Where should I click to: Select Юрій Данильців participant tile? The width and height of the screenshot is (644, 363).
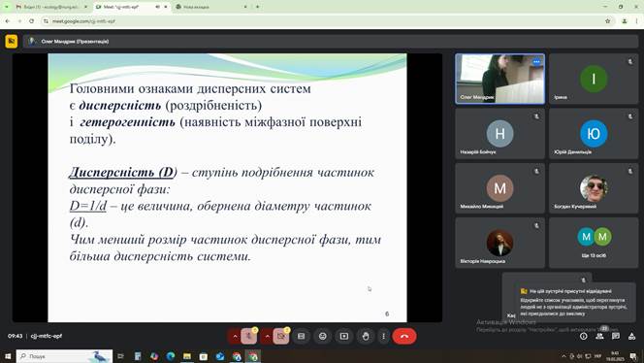tap(594, 134)
